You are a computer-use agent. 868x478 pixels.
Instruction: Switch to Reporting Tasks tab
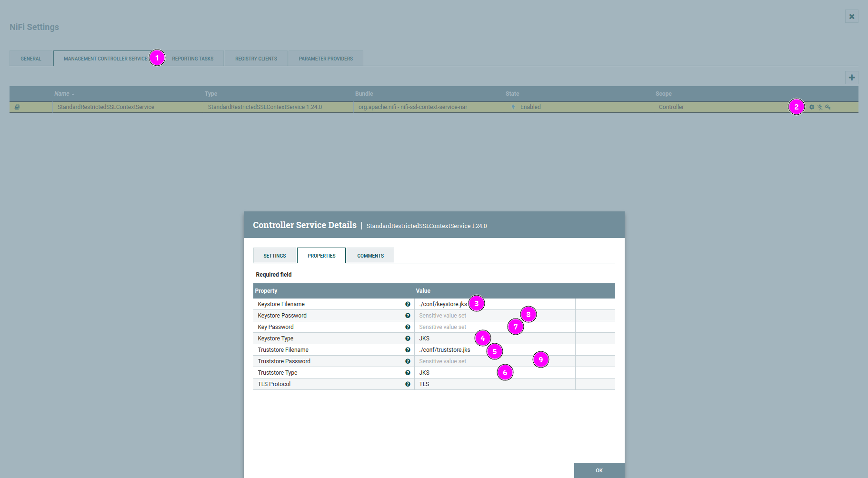pyautogui.click(x=193, y=59)
